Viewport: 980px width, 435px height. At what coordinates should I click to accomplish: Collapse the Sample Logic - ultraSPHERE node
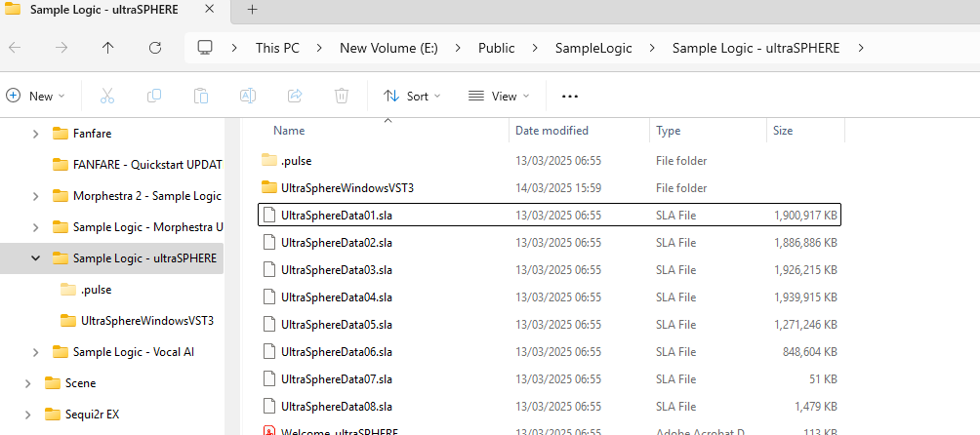coord(35,257)
